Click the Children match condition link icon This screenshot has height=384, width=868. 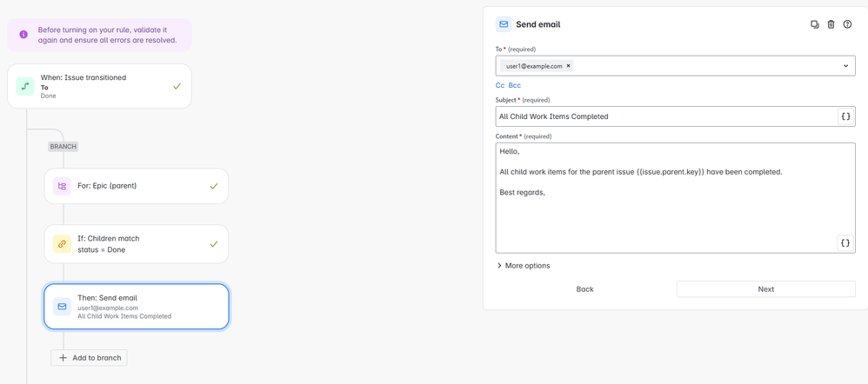point(62,244)
